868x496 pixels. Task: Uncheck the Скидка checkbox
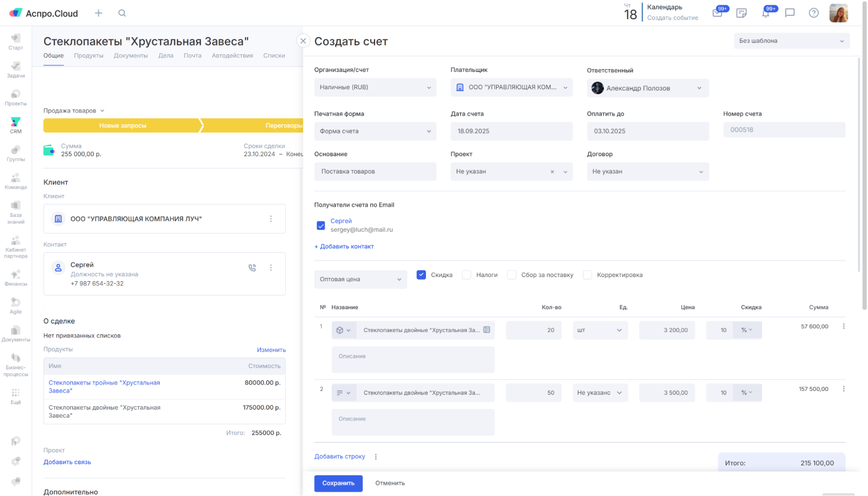coord(421,275)
